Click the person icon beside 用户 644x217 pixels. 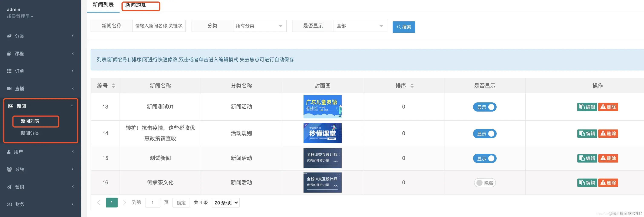[9, 152]
